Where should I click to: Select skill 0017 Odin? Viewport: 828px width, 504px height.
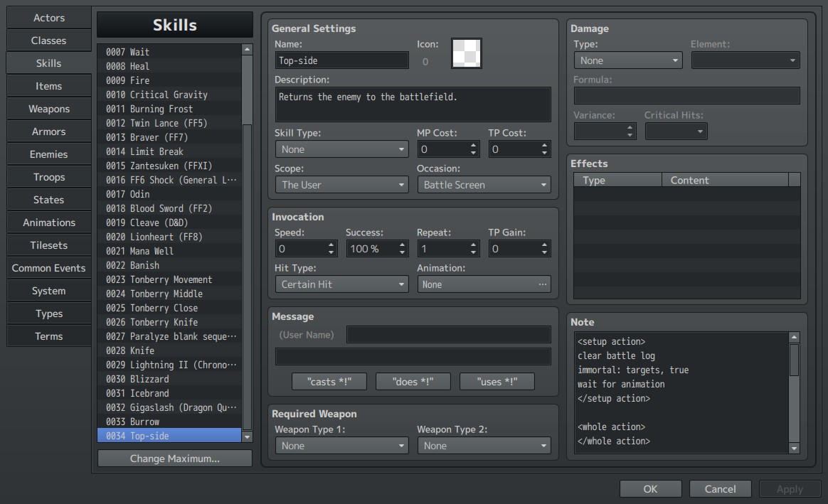(169, 194)
